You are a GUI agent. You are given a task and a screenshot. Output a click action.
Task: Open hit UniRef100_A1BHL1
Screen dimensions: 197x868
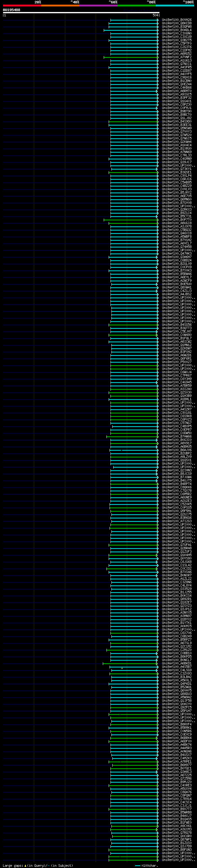coord(176,399)
